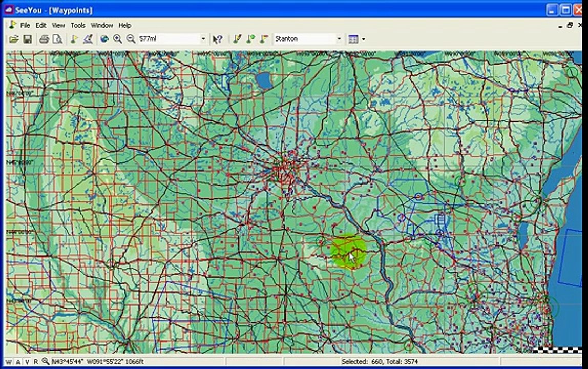The width and height of the screenshot is (588, 369).
Task: Click the remove waypoint red-flag icon
Action: [x=264, y=38]
